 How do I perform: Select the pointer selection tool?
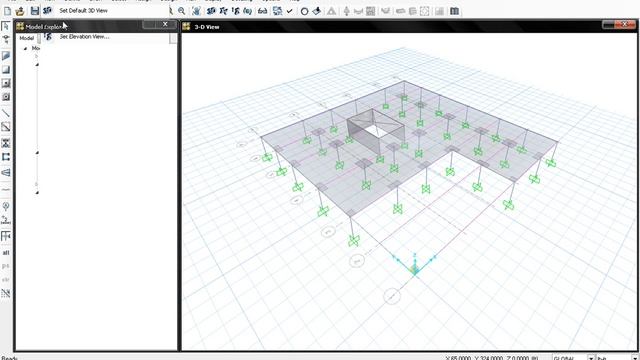[x=6, y=26]
